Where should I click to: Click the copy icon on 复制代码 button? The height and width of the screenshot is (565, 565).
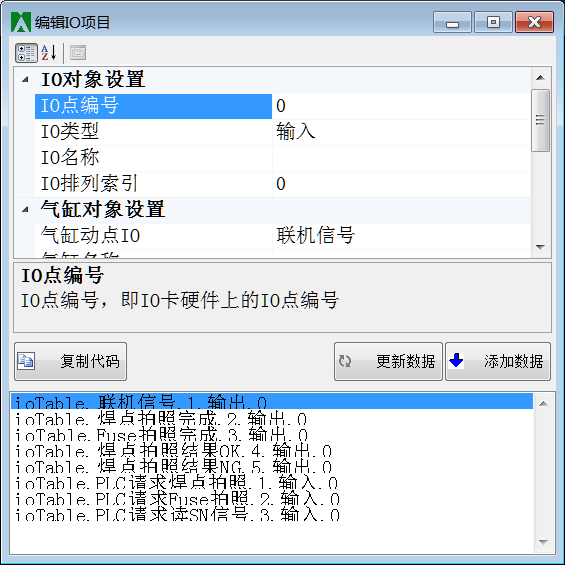click(26, 361)
